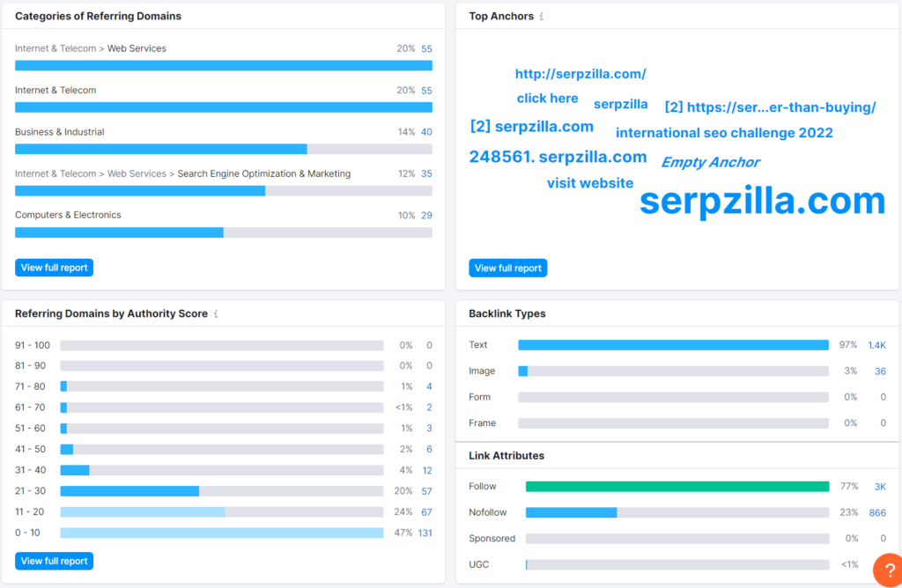902x588 pixels.
Task: Click the 97% value in the Text row
Action: (848, 345)
